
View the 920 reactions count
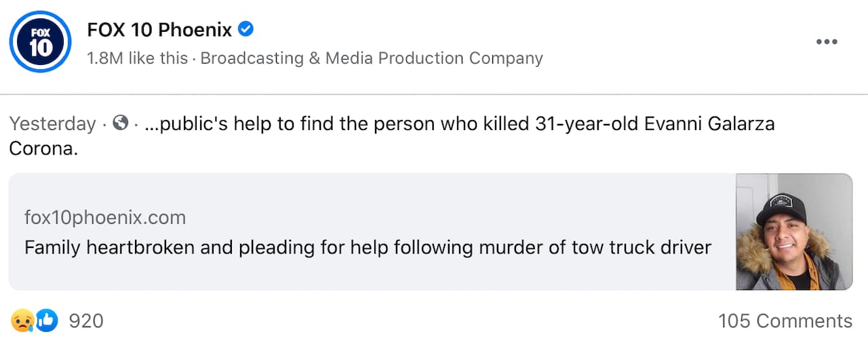tap(86, 321)
